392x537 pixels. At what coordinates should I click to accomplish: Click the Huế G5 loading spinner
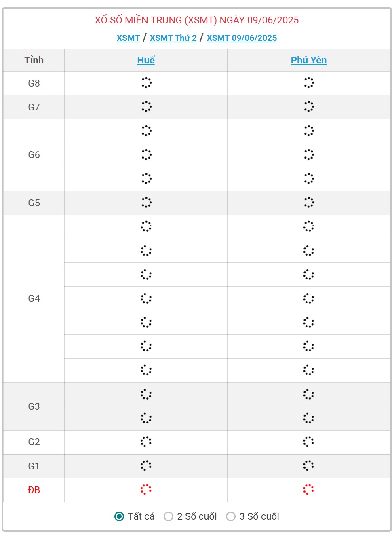[146, 202]
